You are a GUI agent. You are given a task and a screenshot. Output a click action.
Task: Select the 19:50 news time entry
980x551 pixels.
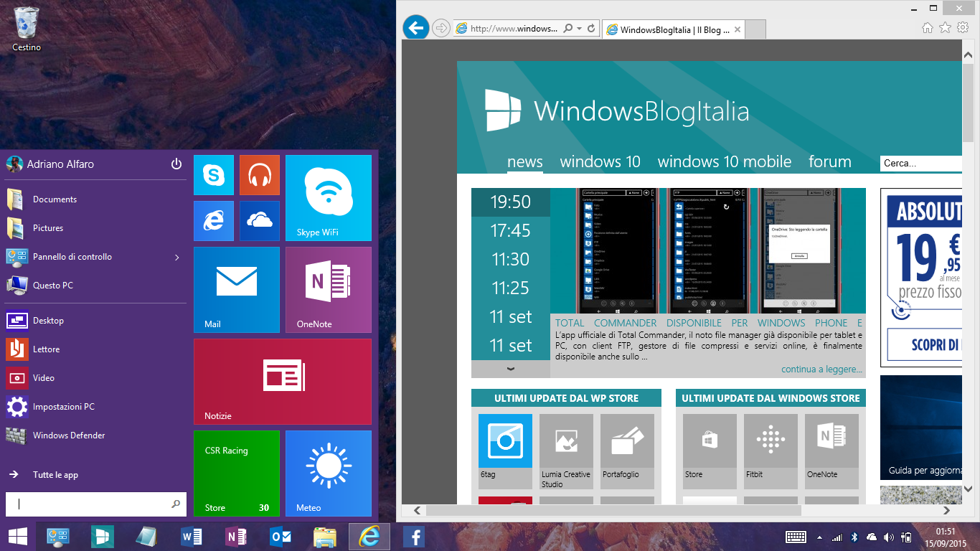tap(511, 202)
